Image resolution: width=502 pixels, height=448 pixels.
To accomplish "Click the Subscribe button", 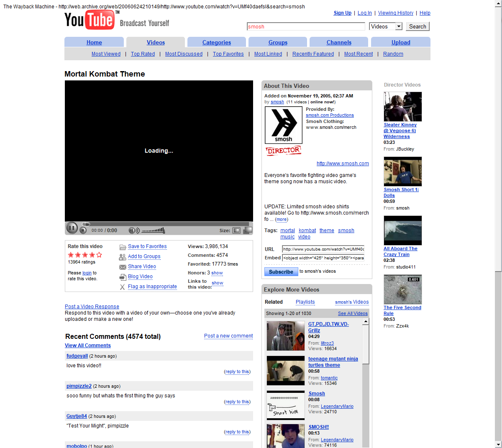I will point(281,271).
